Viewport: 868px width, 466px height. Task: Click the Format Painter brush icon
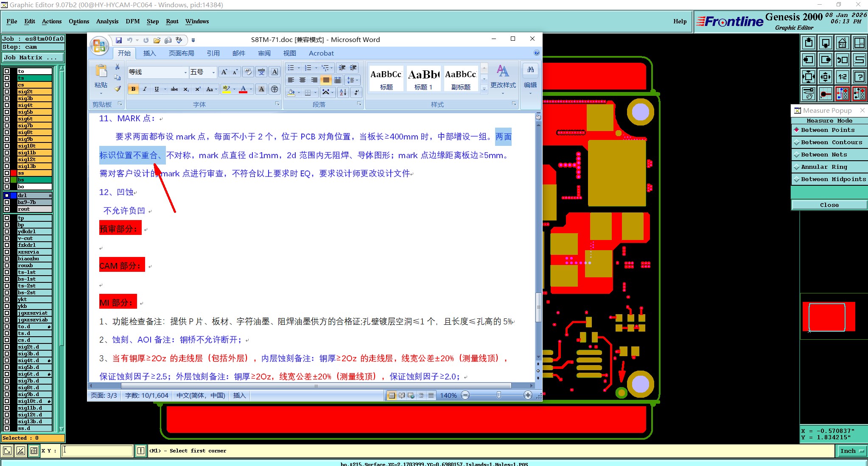[118, 89]
